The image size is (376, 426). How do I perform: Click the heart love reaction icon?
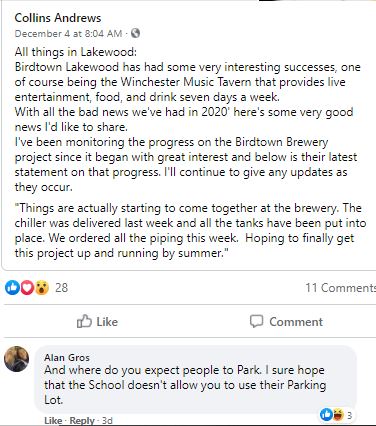coord(27,287)
